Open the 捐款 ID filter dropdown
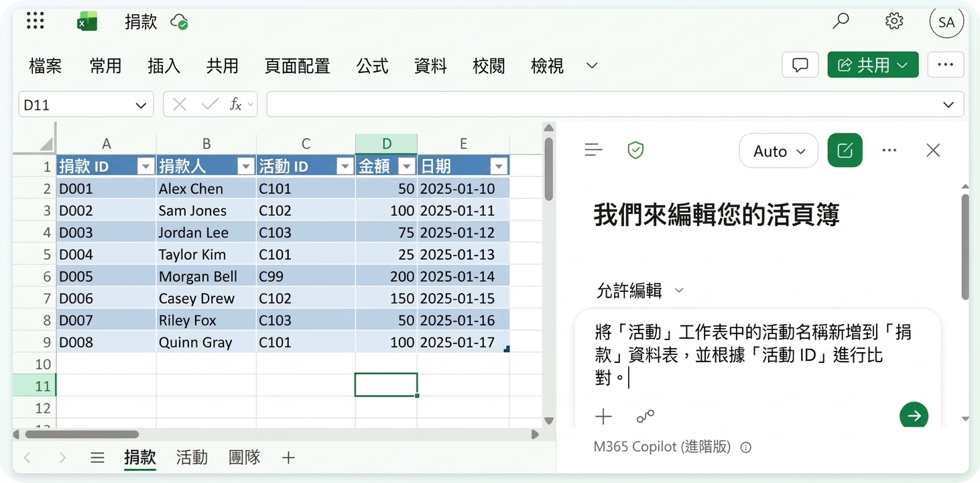Viewport: 980px width, 483px height. (x=145, y=166)
